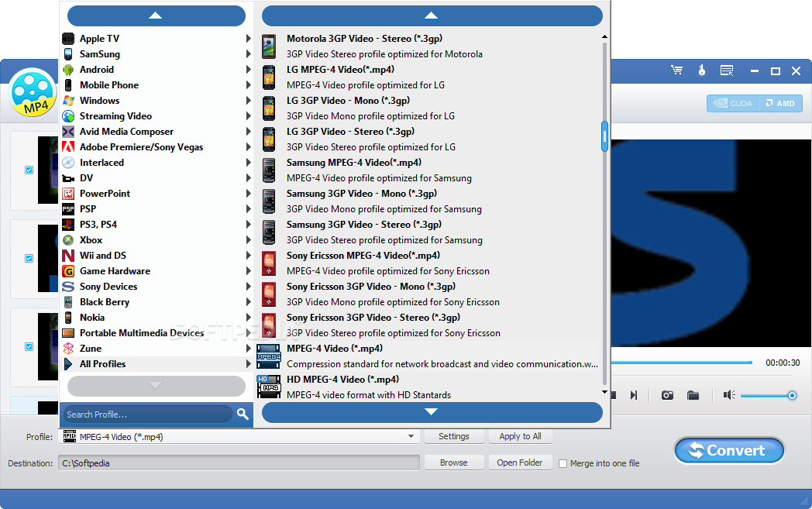Viewport: 812px width, 509px height.
Task: Click the Convert button
Action: point(729,450)
